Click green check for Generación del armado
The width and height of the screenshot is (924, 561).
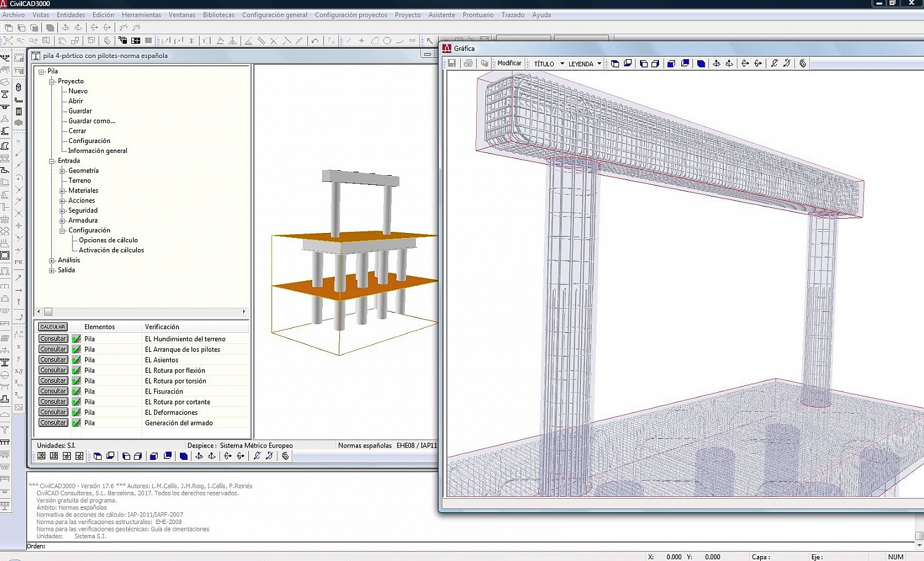click(76, 422)
